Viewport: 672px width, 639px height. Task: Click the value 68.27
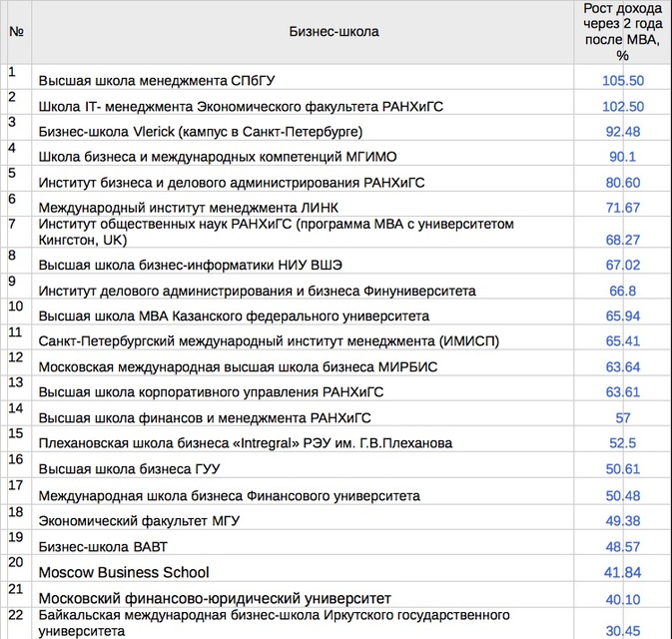[x=623, y=240]
